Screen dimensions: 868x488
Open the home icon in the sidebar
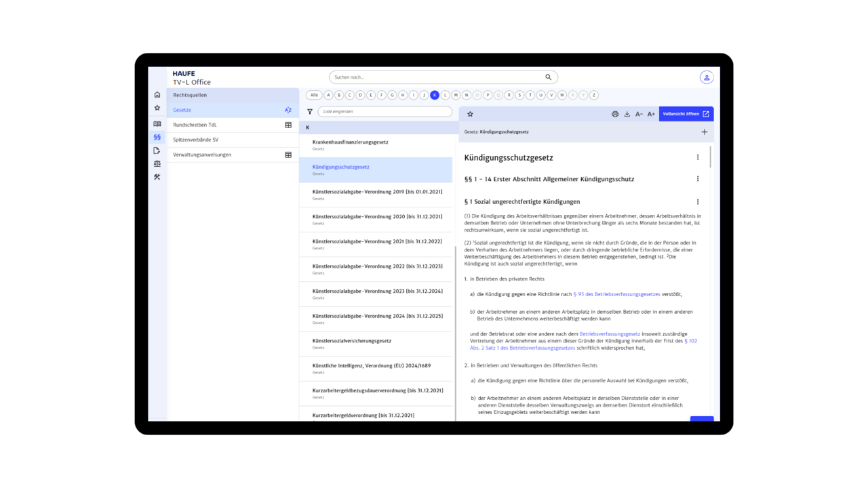(x=157, y=95)
